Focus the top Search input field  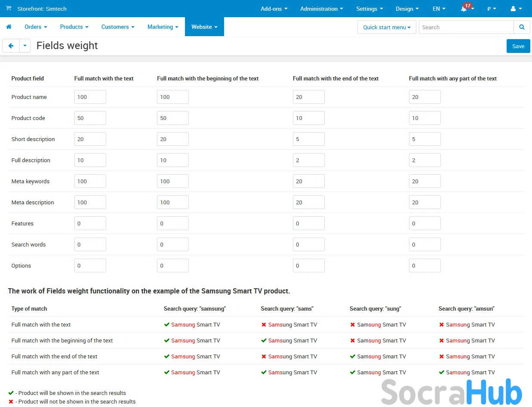click(x=466, y=27)
